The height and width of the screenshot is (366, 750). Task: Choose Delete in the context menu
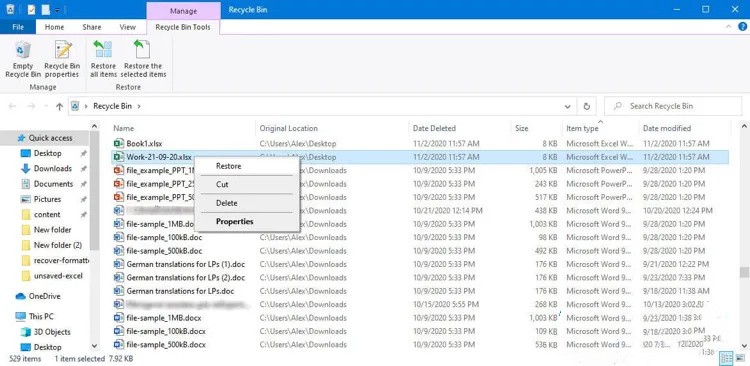pyautogui.click(x=226, y=203)
